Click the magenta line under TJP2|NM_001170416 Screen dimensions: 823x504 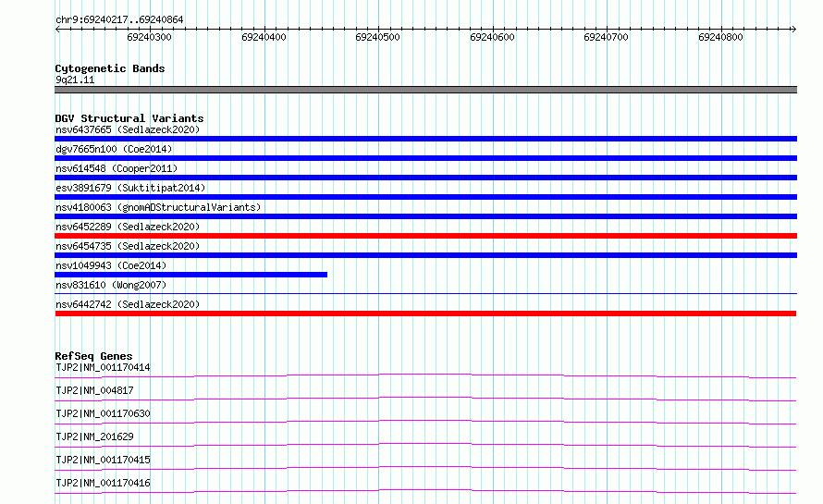pyautogui.click(x=425, y=491)
